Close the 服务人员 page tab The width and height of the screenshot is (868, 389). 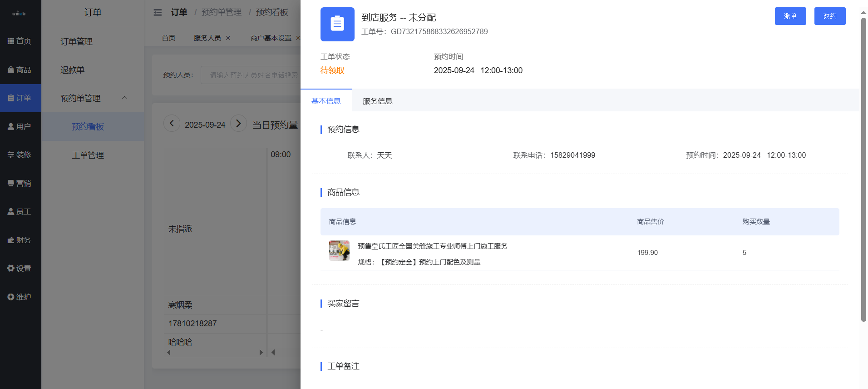[x=228, y=38]
